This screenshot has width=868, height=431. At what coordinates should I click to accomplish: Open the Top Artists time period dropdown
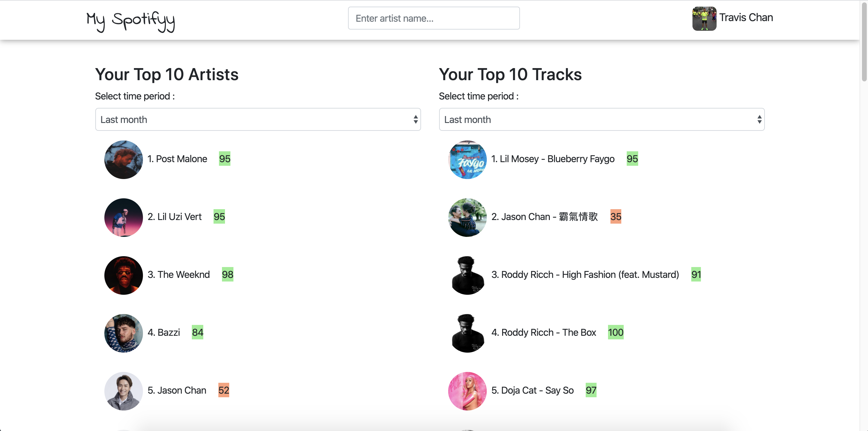coord(258,120)
